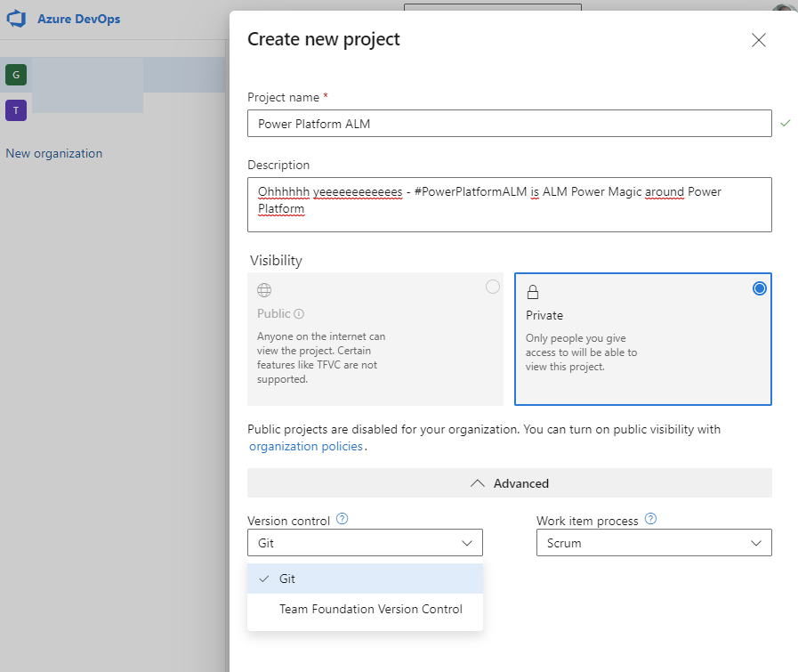Click the info icon next to Public

[296, 313]
